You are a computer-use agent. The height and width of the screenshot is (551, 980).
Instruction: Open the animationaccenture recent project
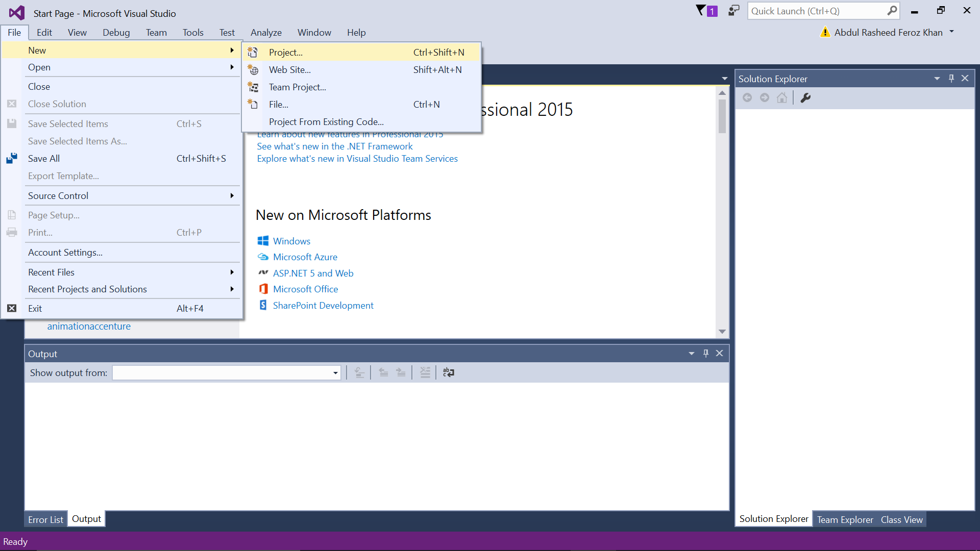[x=89, y=326]
